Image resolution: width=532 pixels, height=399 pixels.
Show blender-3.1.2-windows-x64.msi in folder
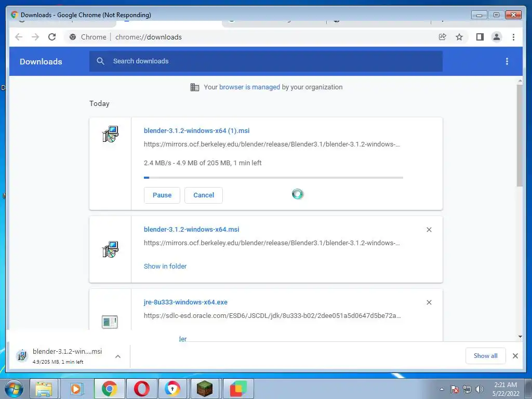coord(165,267)
